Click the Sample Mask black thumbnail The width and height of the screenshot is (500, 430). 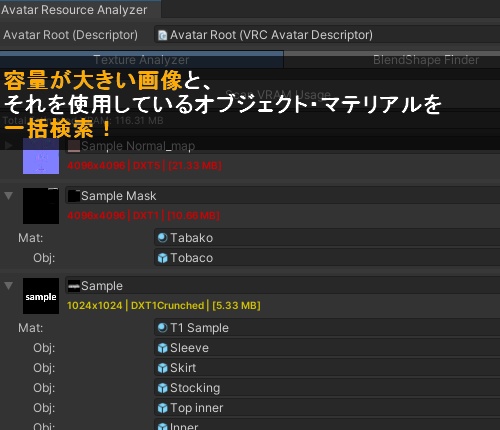pos(41,206)
